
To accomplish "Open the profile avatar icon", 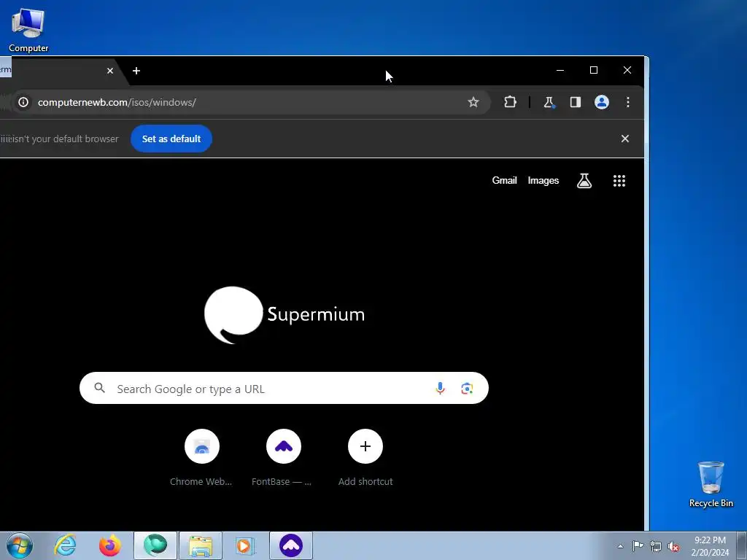I will (x=602, y=102).
